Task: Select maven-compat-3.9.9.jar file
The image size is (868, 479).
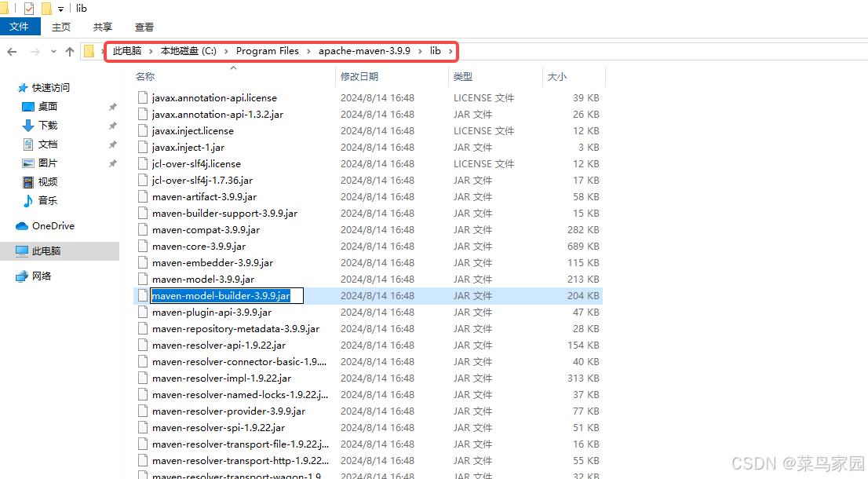Action: (206, 230)
